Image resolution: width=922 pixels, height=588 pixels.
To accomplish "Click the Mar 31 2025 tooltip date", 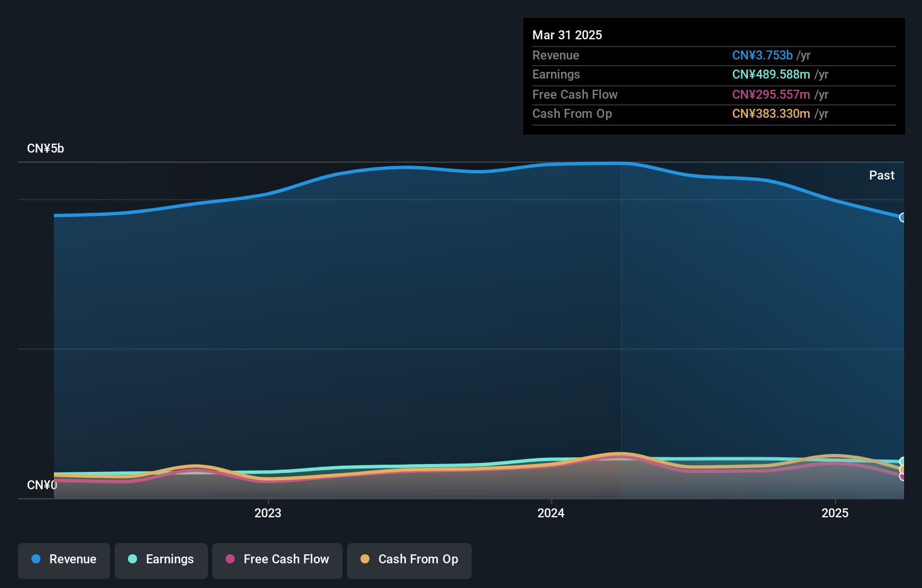I will (x=567, y=35).
